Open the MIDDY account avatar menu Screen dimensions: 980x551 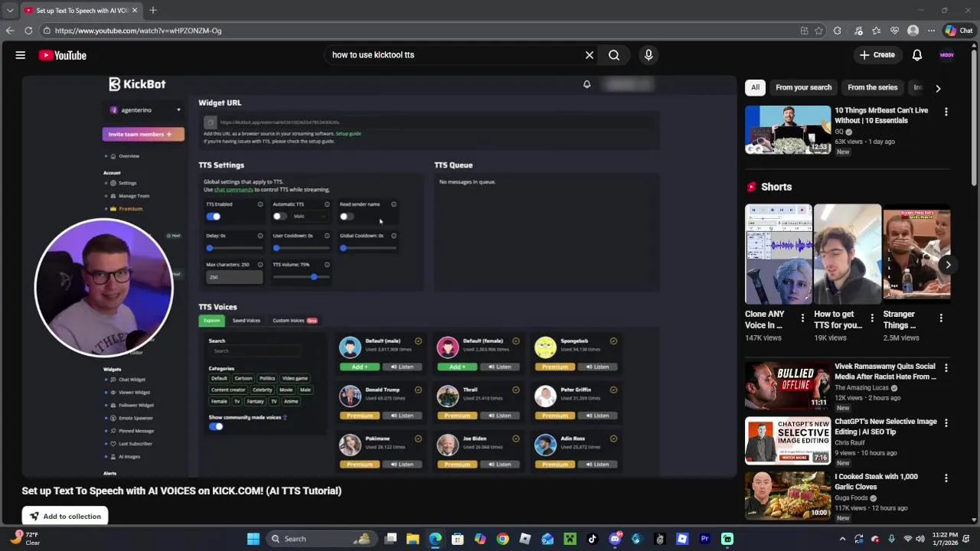pos(947,55)
